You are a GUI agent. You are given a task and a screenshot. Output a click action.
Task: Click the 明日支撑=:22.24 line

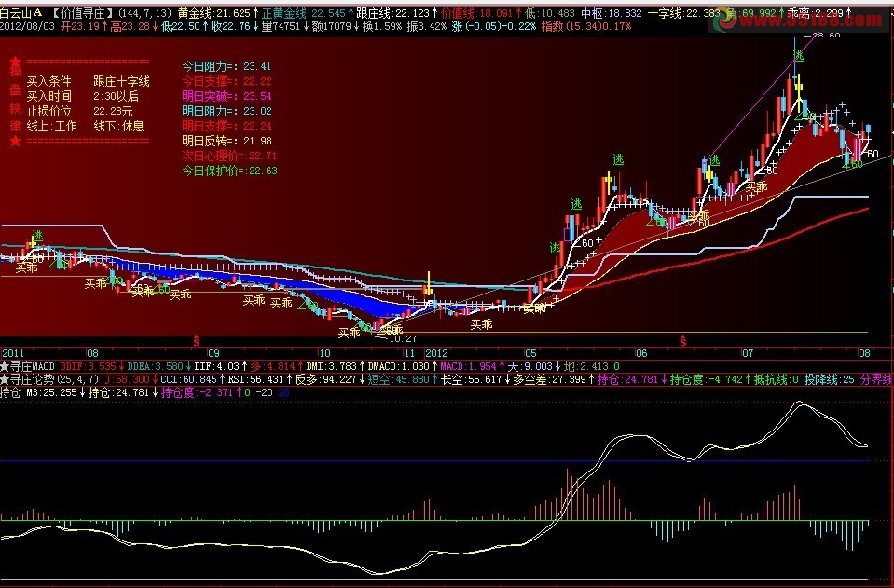(x=227, y=126)
